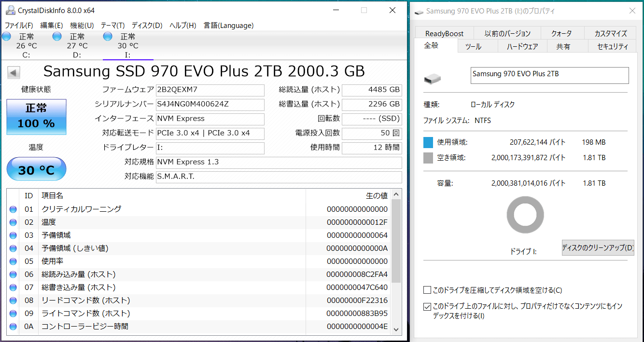Click status orb for ID 05 使用率

pyautogui.click(x=13, y=261)
